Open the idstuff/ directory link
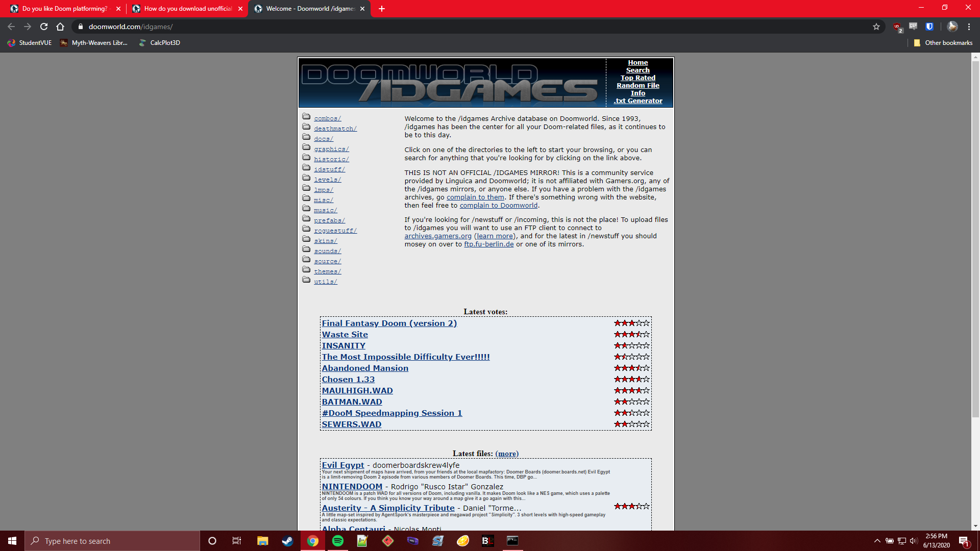Viewport: 980px width, 551px height. pyautogui.click(x=329, y=169)
